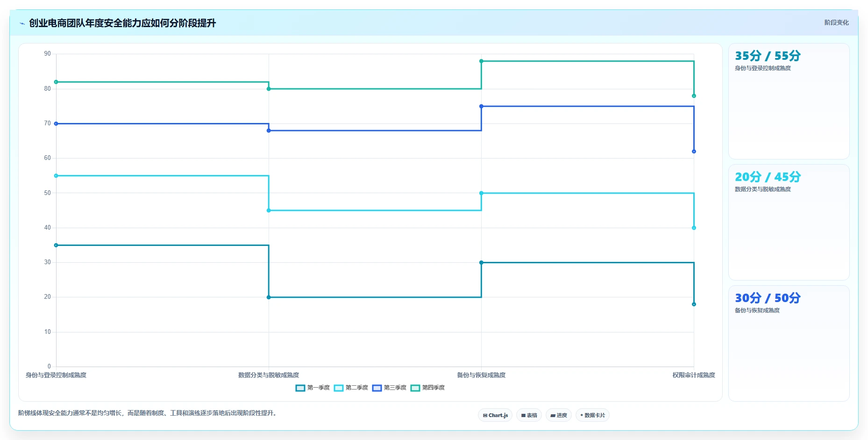Click the 第二季度 data point at 50

pos(481,193)
